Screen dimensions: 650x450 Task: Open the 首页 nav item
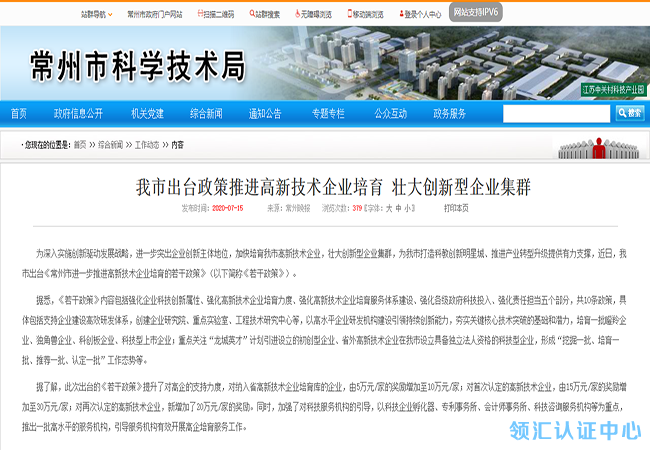[x=19, y=114]
